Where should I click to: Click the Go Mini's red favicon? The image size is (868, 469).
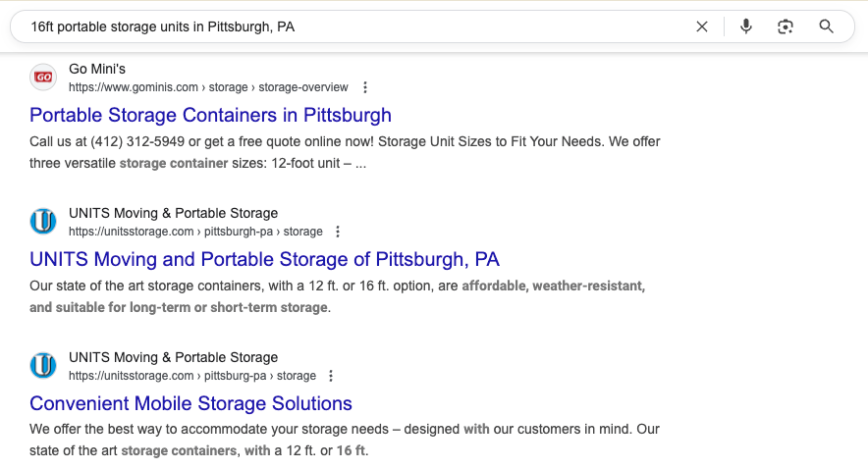(x=43, y=78)
